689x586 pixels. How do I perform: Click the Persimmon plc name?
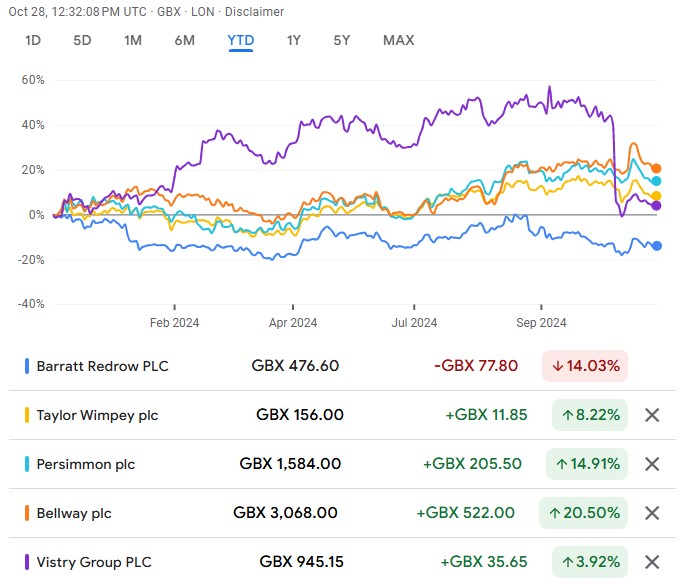85,464
